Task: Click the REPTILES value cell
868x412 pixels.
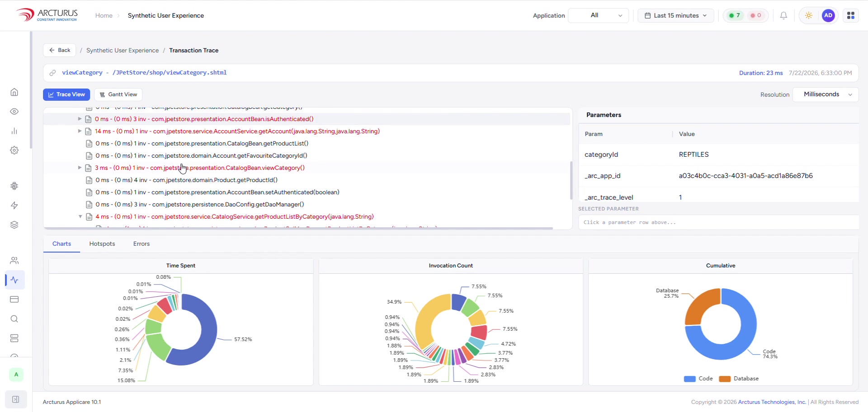Action: pos(694,154)
